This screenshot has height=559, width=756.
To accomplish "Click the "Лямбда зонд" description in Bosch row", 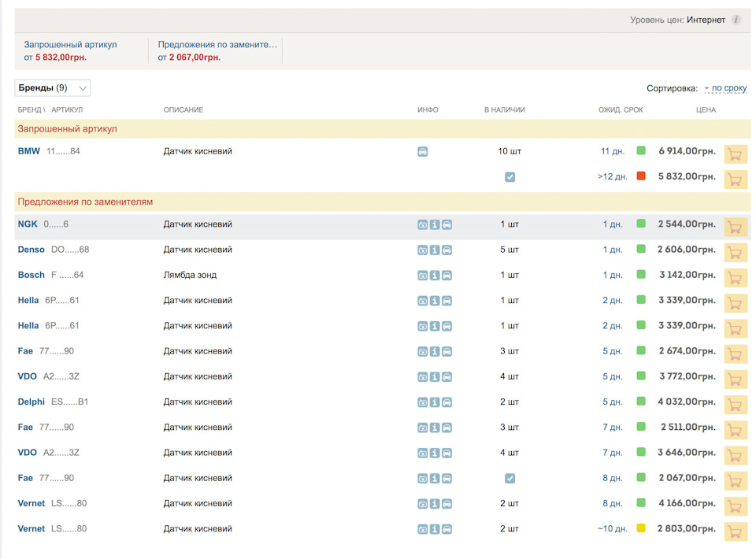I will [x=190, y=275].
